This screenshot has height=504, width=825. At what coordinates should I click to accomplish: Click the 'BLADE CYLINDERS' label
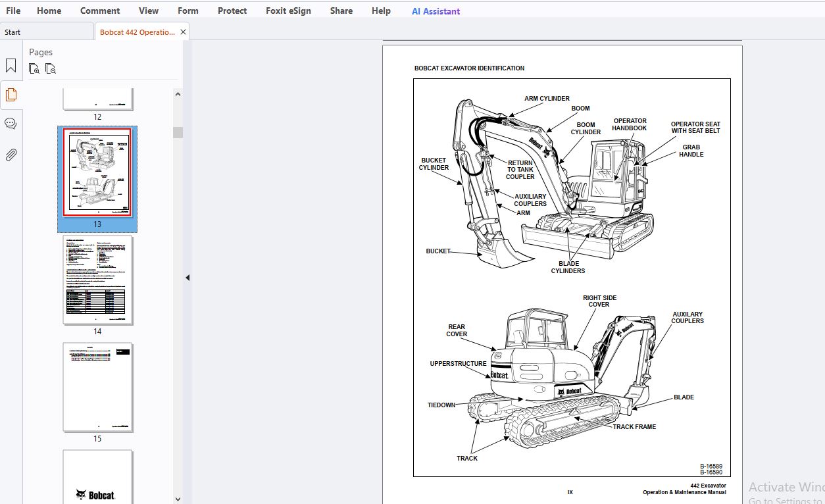(x=568, y=267)
